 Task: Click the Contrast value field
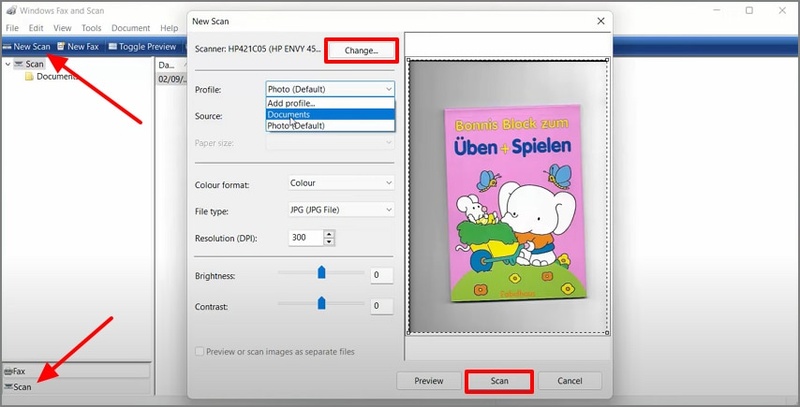pos(382,306)
